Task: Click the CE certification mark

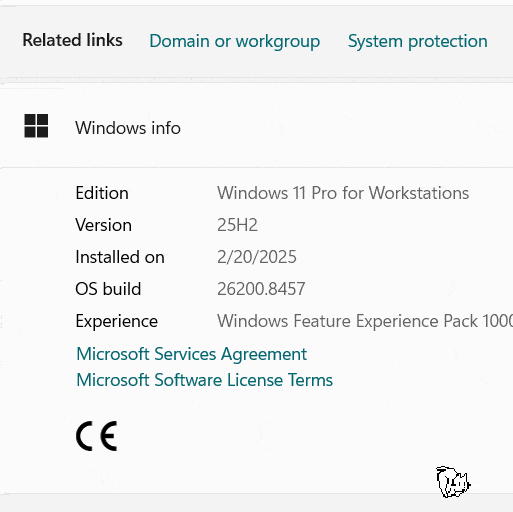Action: [96, 436]
